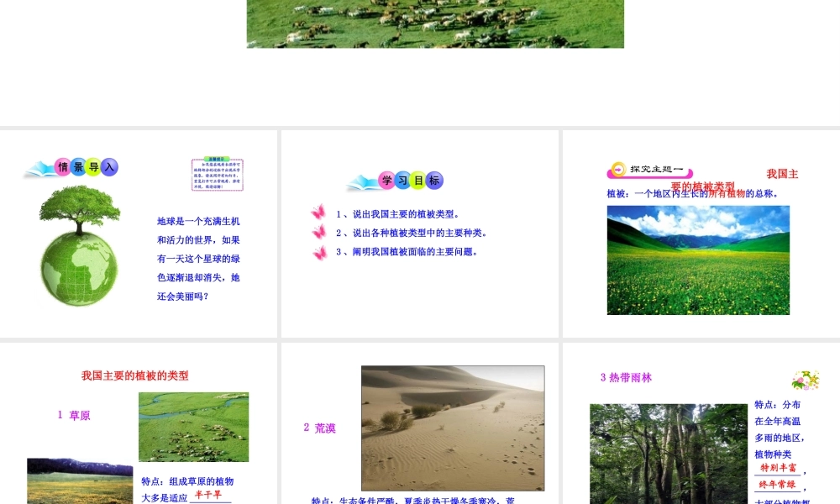
Task: Click the heading '1 草原'
Action: (74, 415)
